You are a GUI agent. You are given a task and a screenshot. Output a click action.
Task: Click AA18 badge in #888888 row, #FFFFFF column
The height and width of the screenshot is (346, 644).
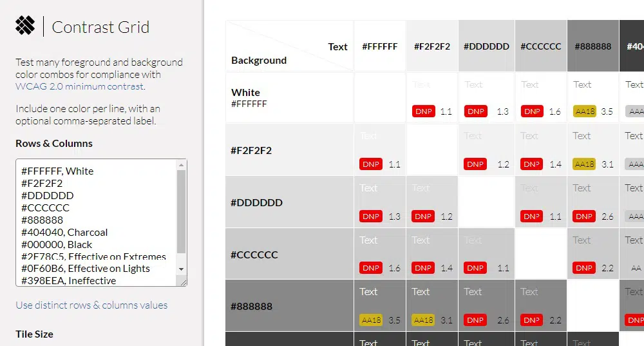[x=371, y=320]
